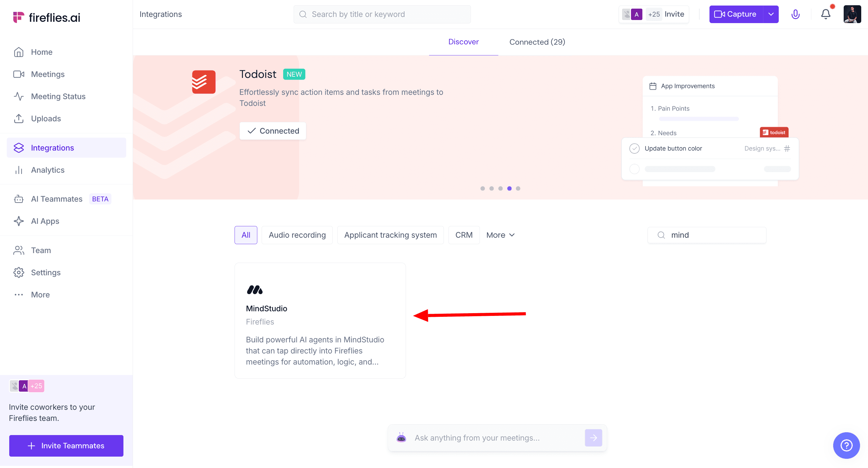Select Integrations in sidebar

[66, 148]
